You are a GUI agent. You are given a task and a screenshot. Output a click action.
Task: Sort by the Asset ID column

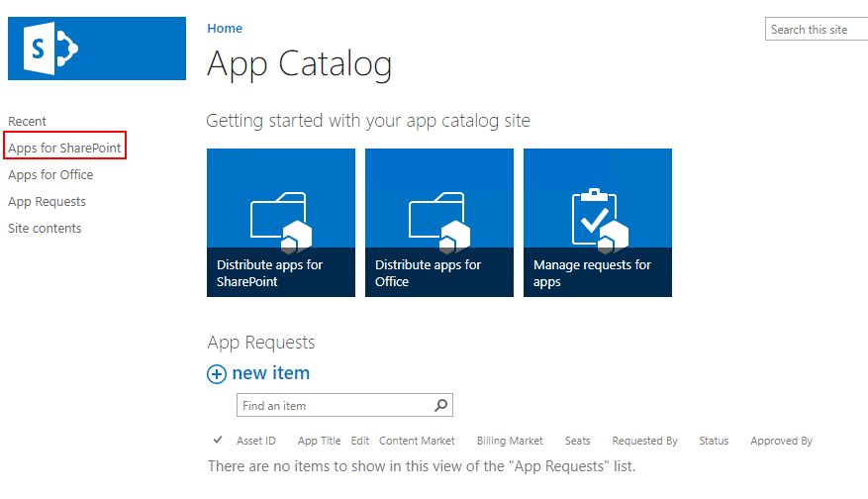(x=256, y=442)
